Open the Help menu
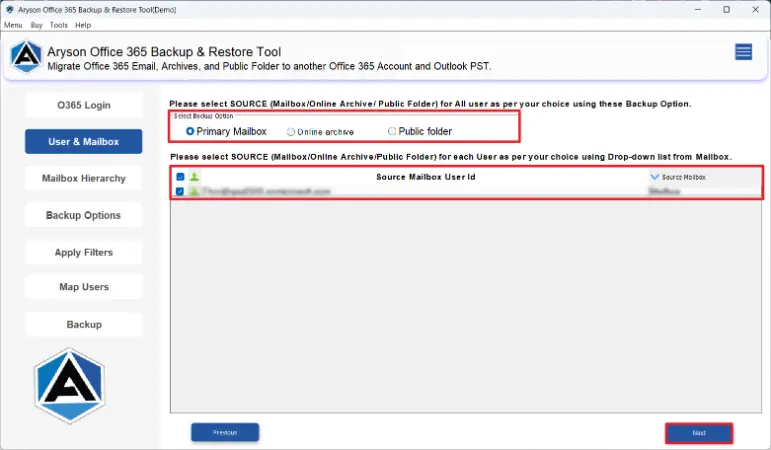This screenshot has height=450, width=771. (x=82, y=25)
